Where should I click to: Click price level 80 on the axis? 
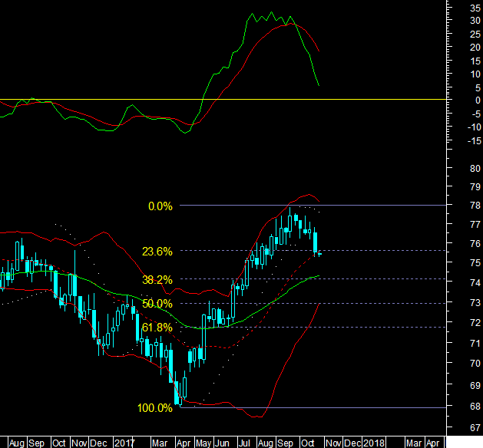[475, 169]
